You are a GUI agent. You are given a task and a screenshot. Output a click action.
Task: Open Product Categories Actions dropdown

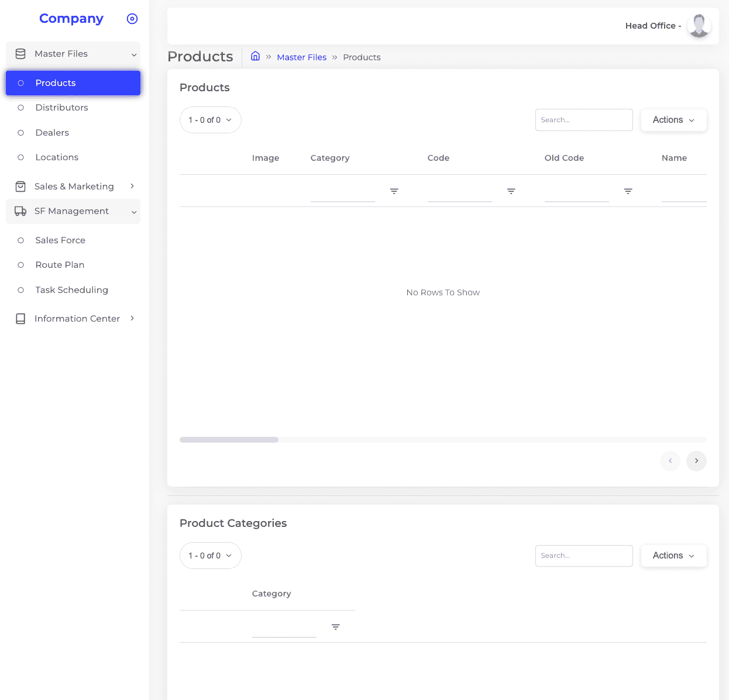pos(673,556)
